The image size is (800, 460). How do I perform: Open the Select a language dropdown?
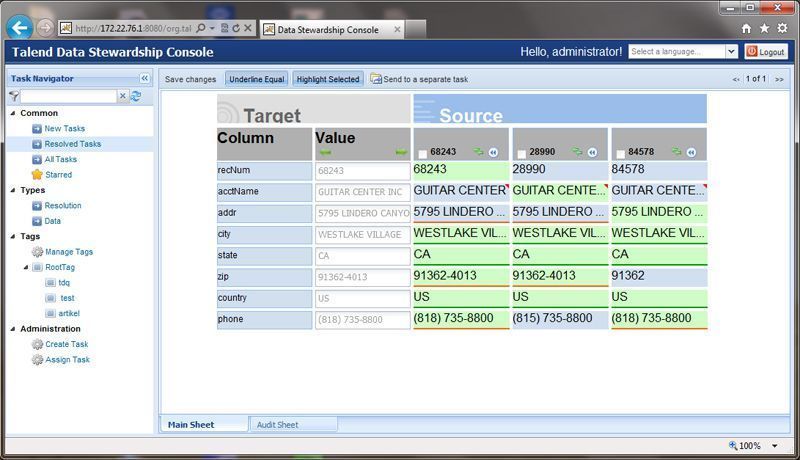tap(732, 52)
